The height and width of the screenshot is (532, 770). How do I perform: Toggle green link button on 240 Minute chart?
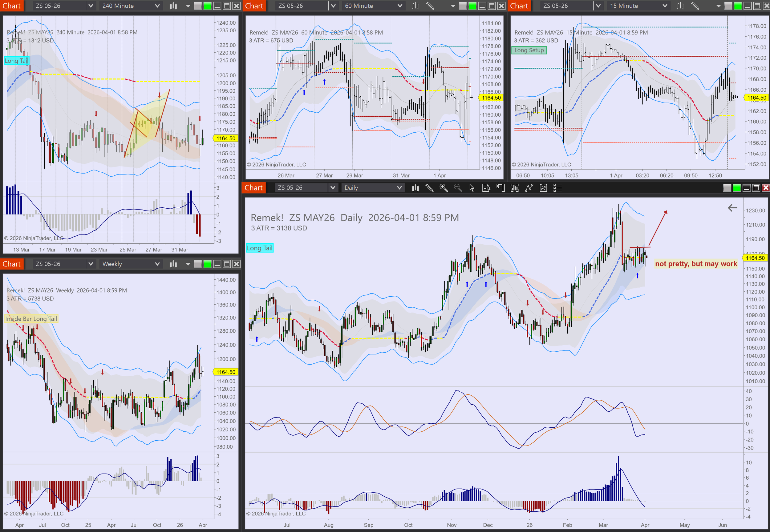pos(208,6)
